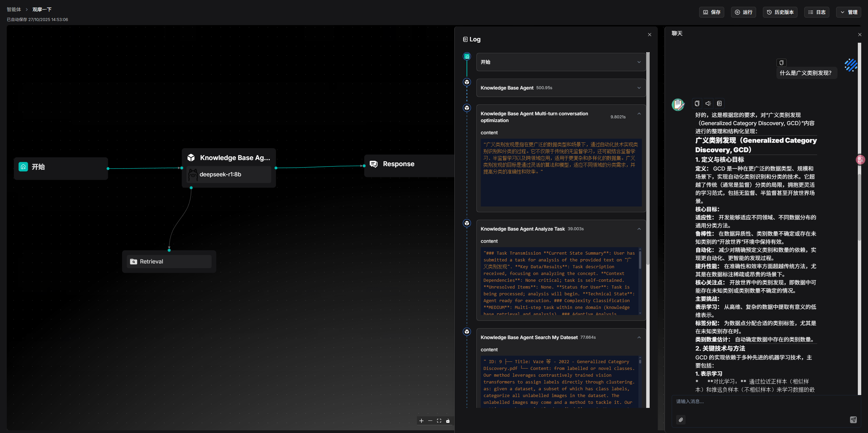Expand the 开始 log entry

tap(639, 62)
